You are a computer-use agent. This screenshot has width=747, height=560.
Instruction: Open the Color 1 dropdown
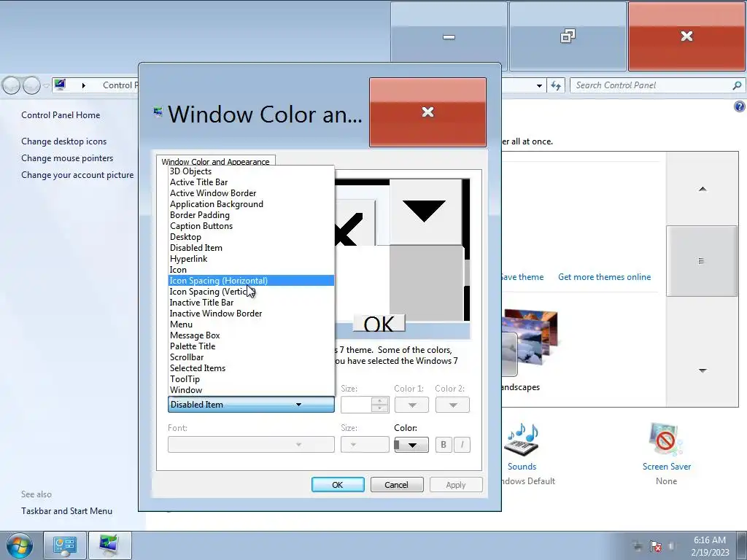click(411, 405)
